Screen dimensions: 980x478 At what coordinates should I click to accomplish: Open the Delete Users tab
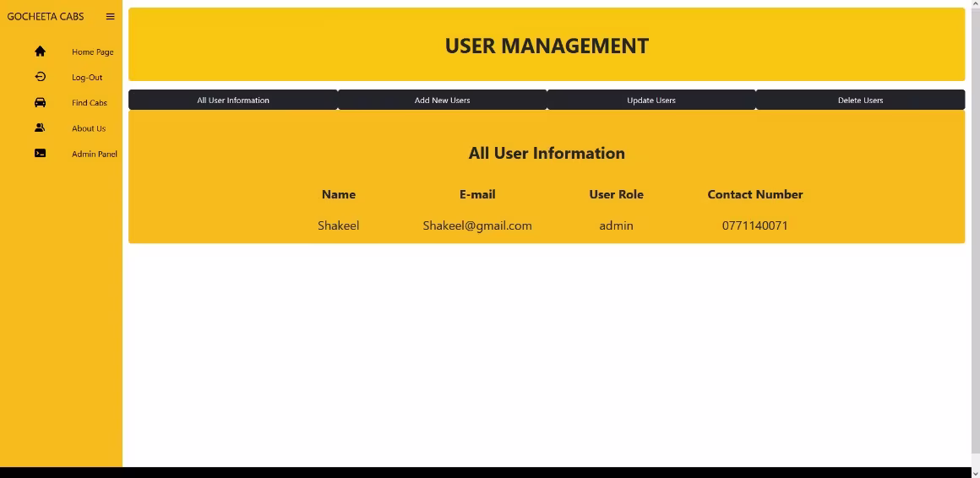tap(860, 100)
